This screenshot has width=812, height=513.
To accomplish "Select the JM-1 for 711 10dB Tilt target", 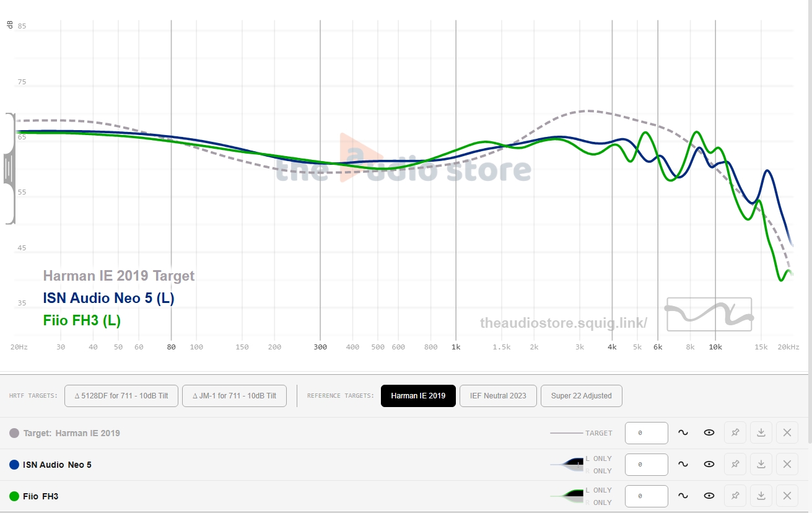I will point(234,396).
